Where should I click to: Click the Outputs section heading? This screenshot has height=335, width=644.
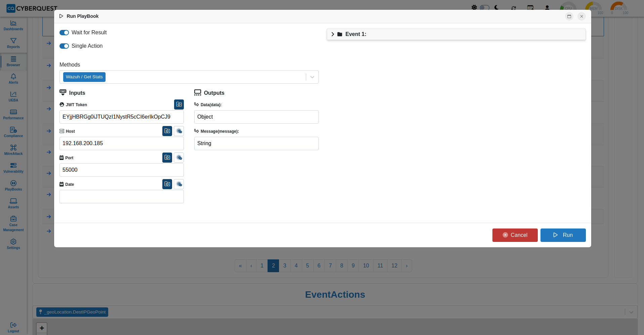pos(214,93)
